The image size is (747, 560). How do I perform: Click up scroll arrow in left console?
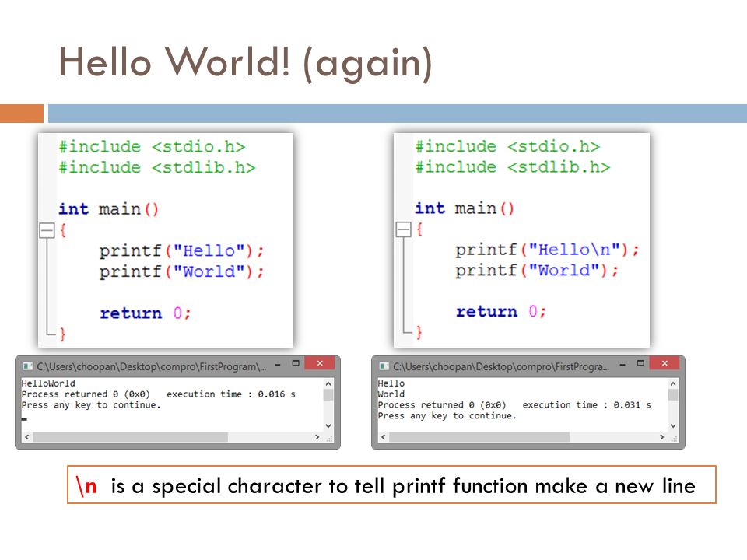[x=328, y=383]
